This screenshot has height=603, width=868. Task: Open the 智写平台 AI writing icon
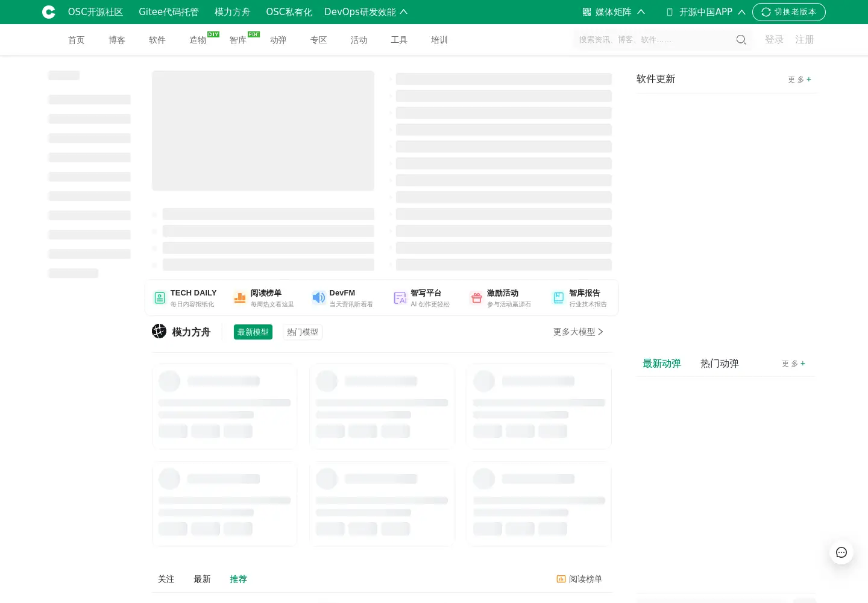tap(400, 298)
